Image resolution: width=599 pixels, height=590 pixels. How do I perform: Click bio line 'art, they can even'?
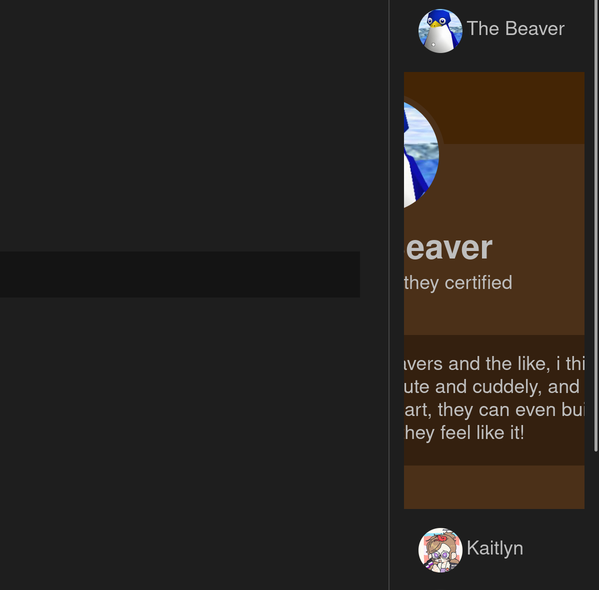[x=494, y=410]
